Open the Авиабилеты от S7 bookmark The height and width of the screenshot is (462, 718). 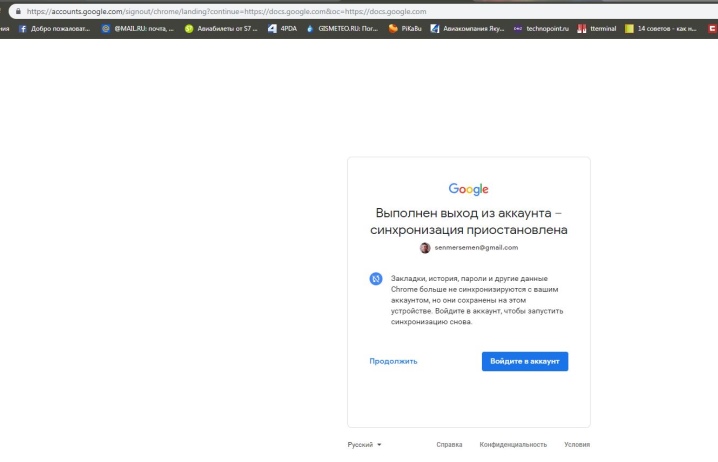(221, 28)
